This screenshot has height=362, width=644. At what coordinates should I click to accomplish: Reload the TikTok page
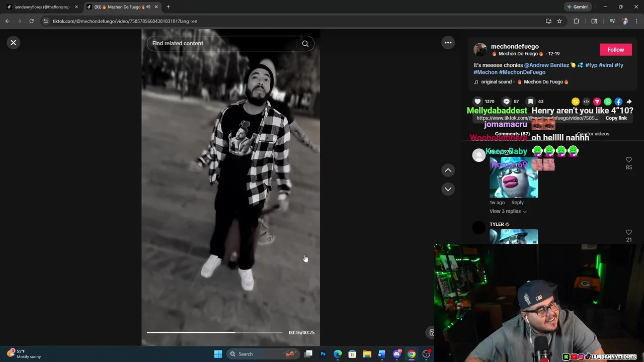(x=31, y=21)
